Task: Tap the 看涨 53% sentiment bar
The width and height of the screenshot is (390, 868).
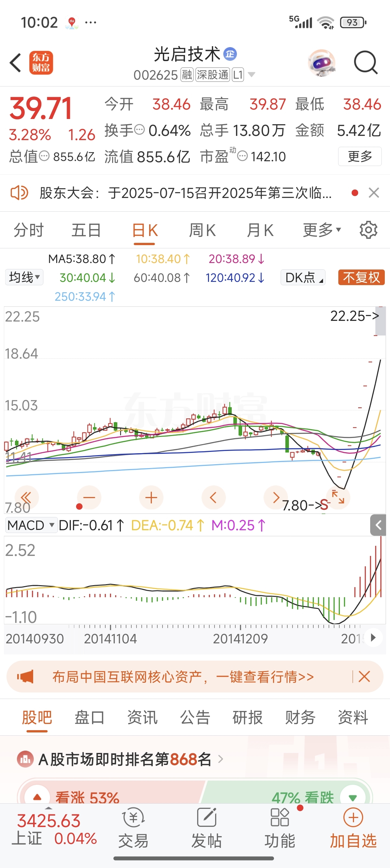Action: [x=112, y=793]
